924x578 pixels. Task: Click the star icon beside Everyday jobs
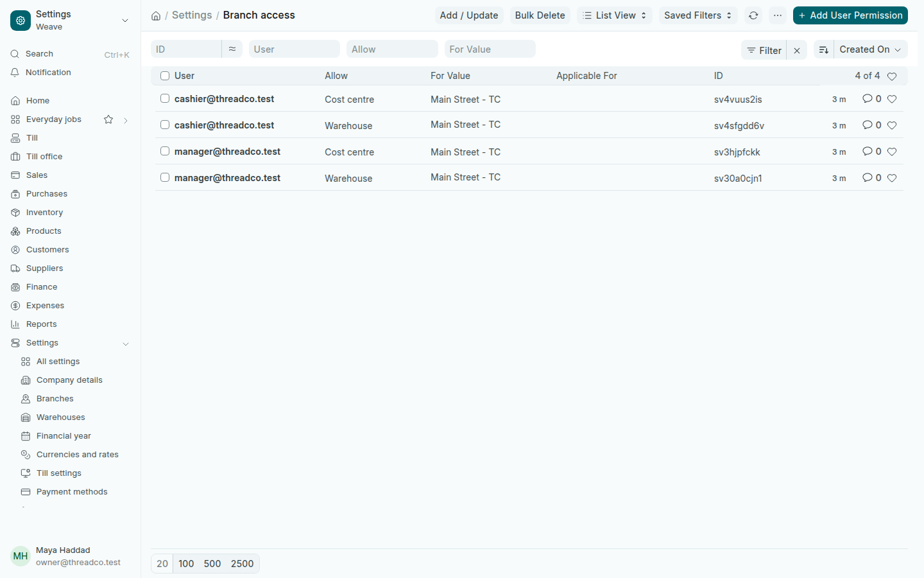[x=108, y=119]
